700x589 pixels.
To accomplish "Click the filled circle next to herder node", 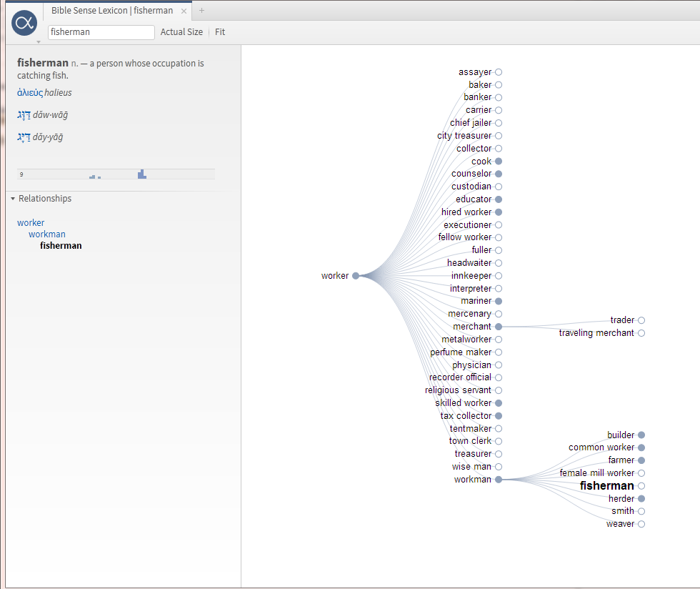I will click(x=641, y=498).
